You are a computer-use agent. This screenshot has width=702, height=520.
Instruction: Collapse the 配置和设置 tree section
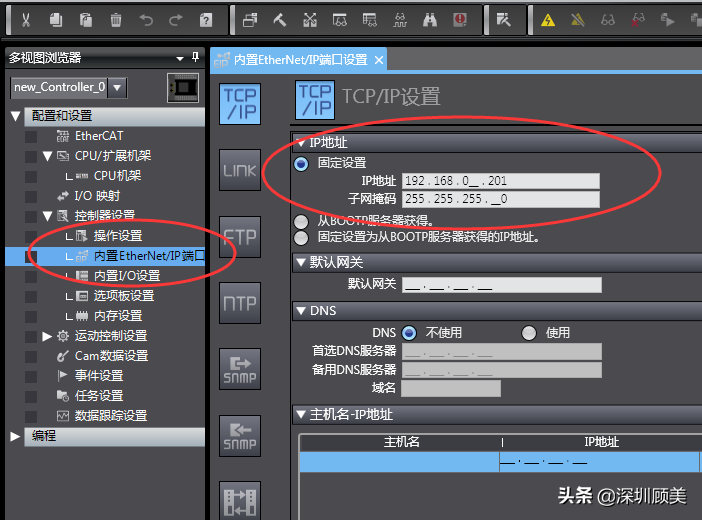(16, 116)
